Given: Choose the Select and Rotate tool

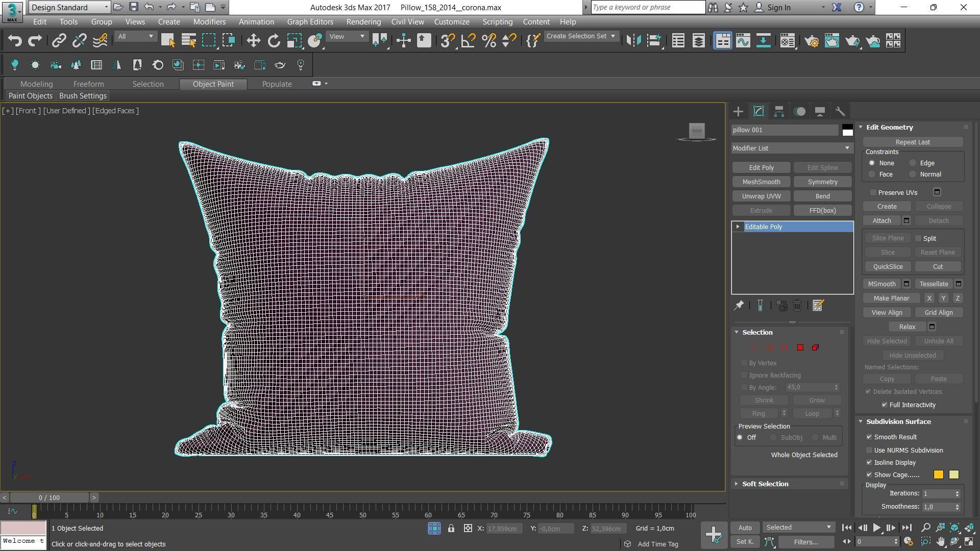Looking at the screenshot, I should click(274, 41).
